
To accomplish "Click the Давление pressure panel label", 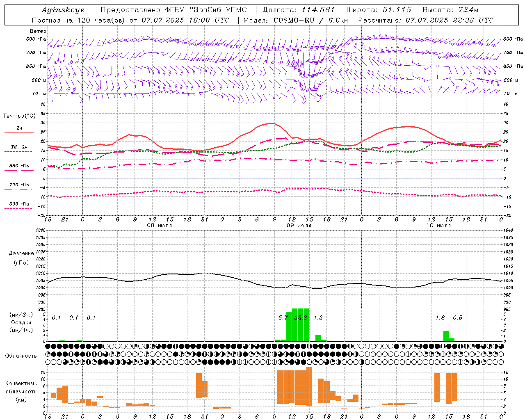I will point(21,253).
